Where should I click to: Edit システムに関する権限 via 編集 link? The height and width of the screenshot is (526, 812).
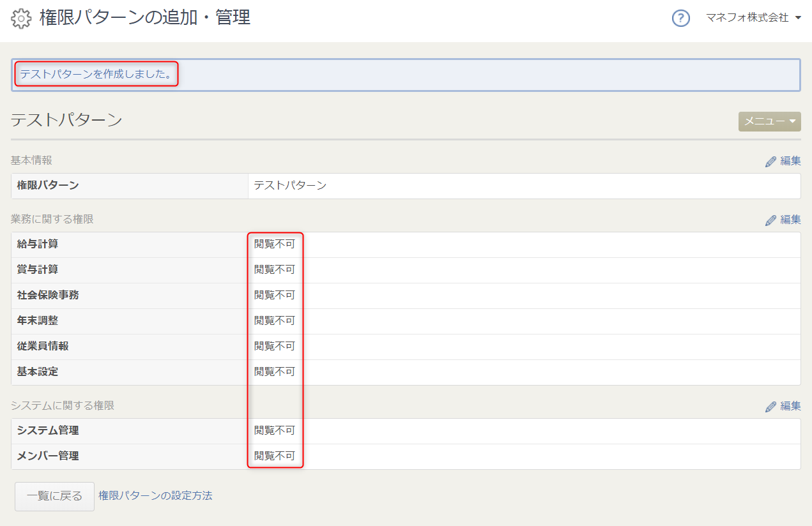click(791, 406)
